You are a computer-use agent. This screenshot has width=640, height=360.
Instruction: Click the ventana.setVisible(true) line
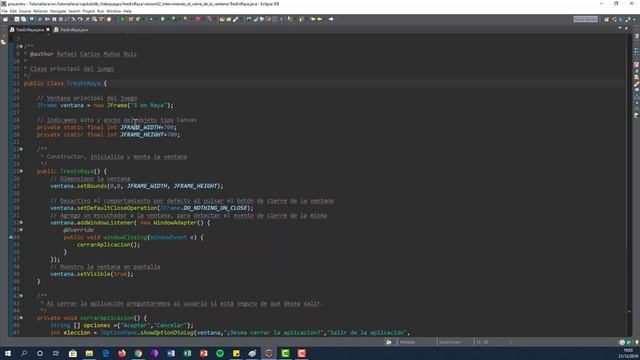coord(92,274)
